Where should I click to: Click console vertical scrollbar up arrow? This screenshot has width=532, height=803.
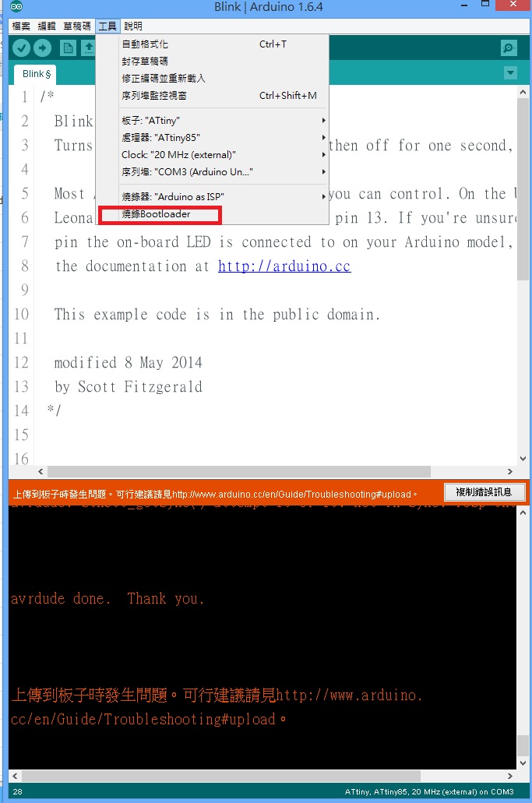523,512
